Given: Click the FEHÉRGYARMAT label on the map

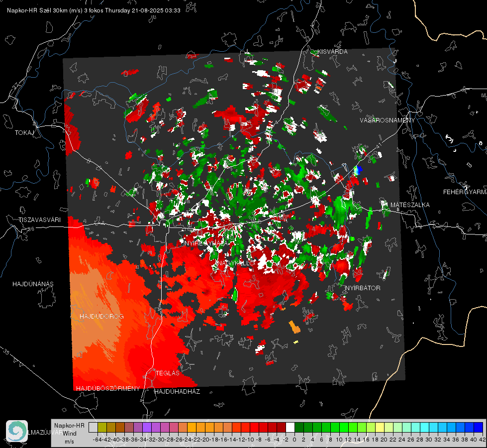Looking at the screenshot, I should [465, 192].
